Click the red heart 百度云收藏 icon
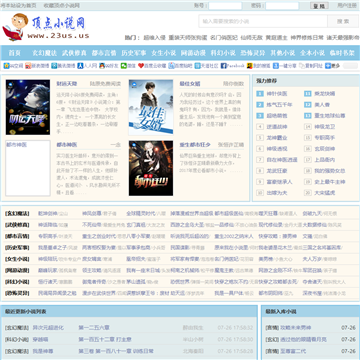Image resolution: width=360 pixels, height=360 pixels. pyautogui.click(x=141, y=66)
